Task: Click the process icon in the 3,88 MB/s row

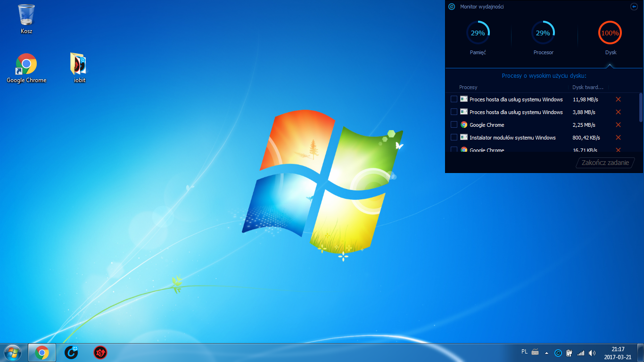Action: tap(464, 112)
